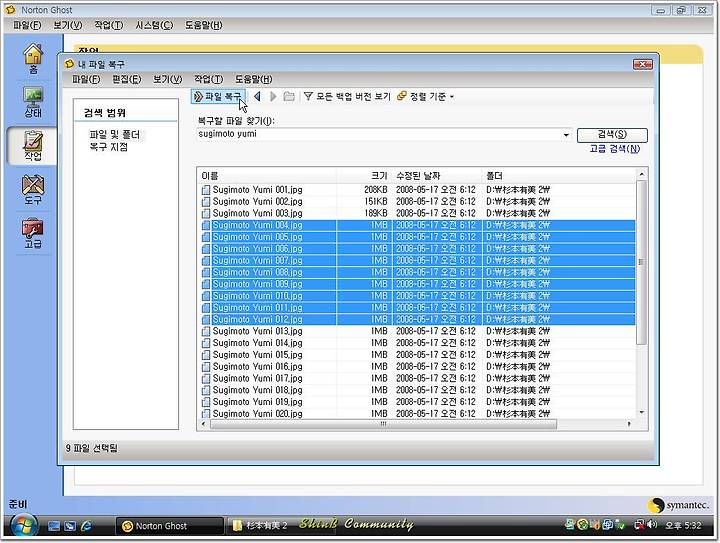Open 편집(E) menu in recovery dialog
720x543 pixels.
127,79
